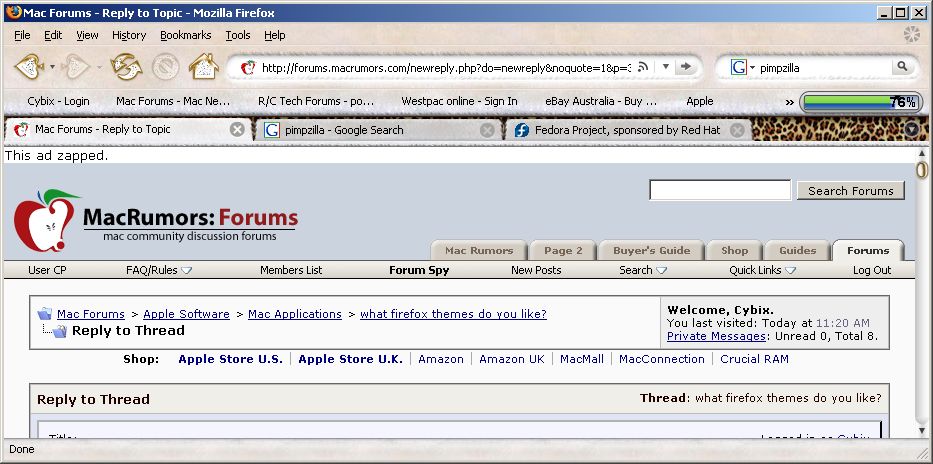Click Log Out
The height and width of the screenshot is (464, 933).
pos(872,270)
